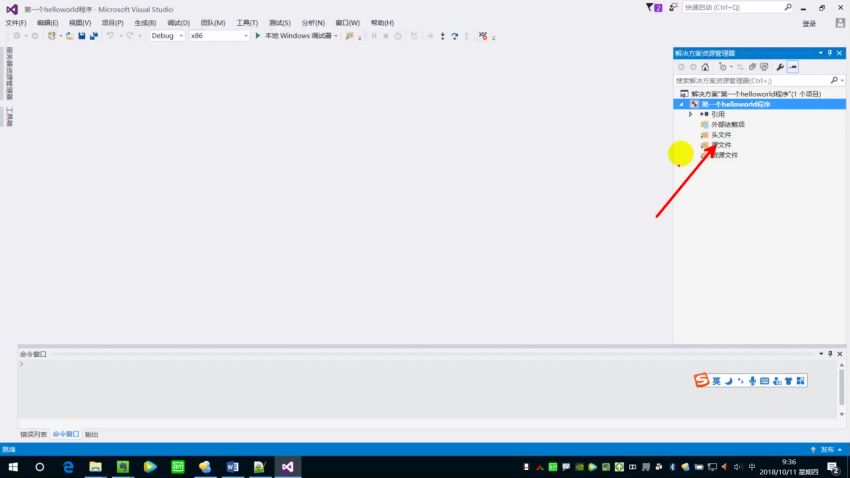Open Word from the taskbar
This screenshot has height=478, width=850.
232,467
